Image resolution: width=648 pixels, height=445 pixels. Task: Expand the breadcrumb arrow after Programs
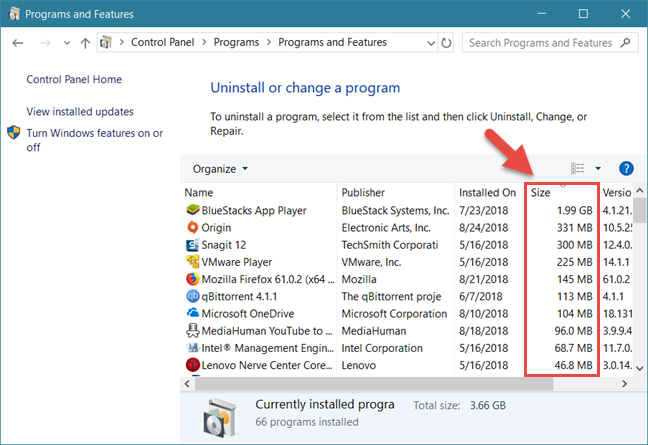[269, 42]
